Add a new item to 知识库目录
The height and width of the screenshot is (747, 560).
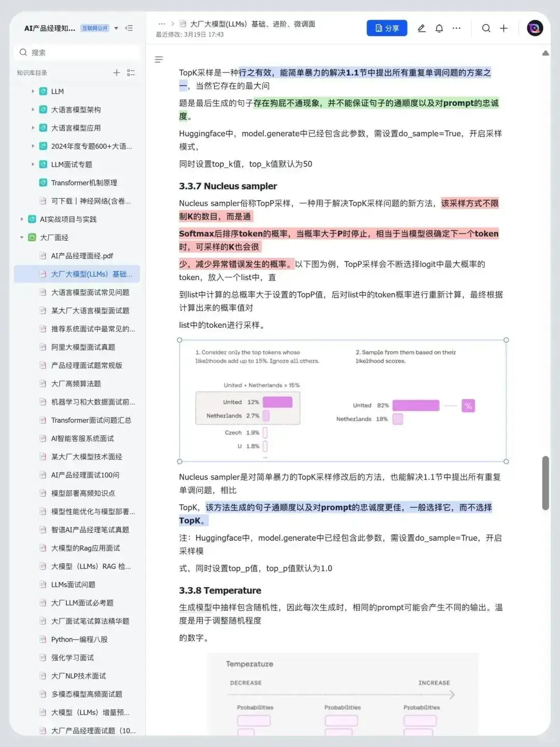pos(116,73)
